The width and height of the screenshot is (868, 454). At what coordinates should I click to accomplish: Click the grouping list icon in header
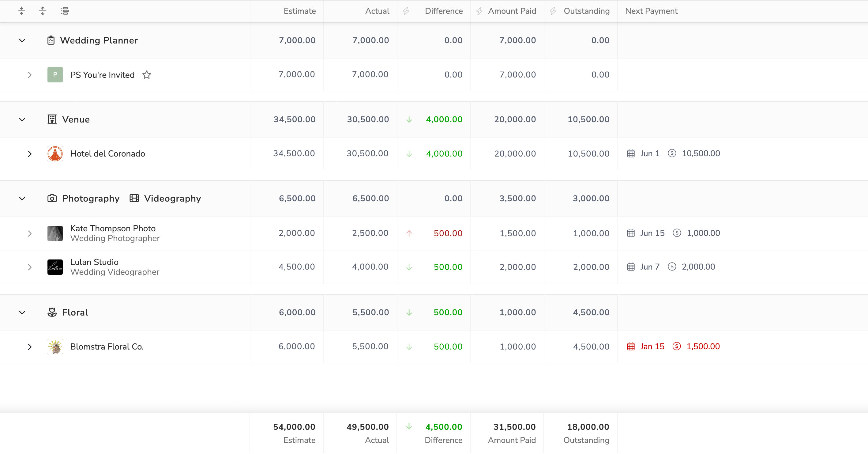[x=65, y=11]
